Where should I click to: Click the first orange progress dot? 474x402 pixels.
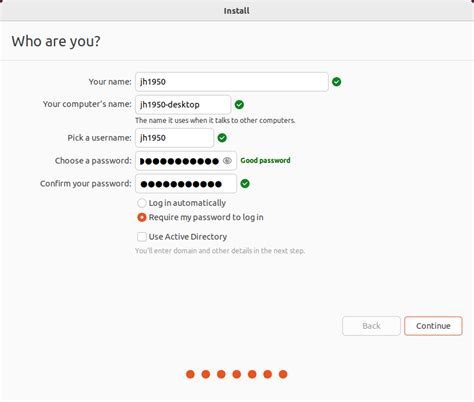click(190, 374)
